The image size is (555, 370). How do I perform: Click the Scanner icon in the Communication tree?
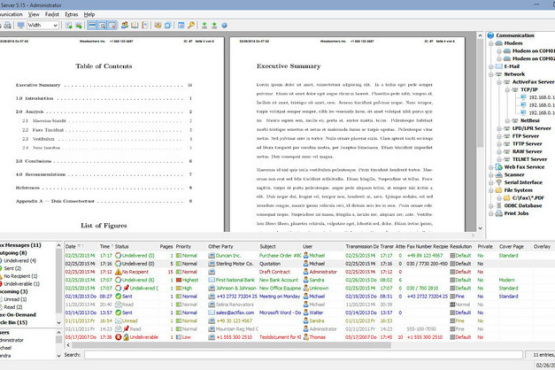499,175
